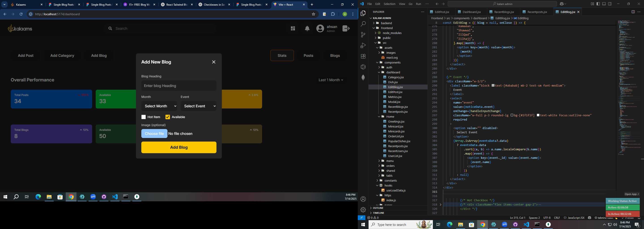The height and width of the screenshot is (229, 644).
Task: Open Chrome extensions puzzle icon
Action: tap(333, 14)
